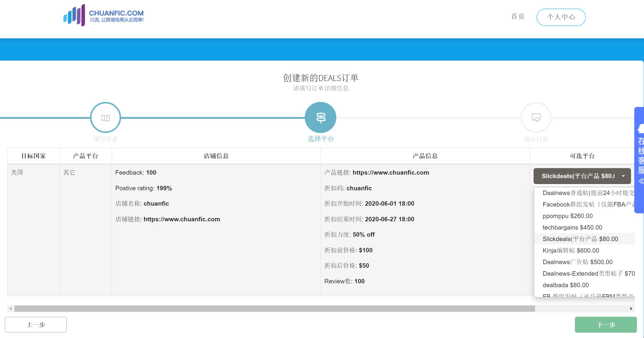This screenshot has height=338, width=644.
Task: Click the 产品信息 column header
Action: (425, 156)
